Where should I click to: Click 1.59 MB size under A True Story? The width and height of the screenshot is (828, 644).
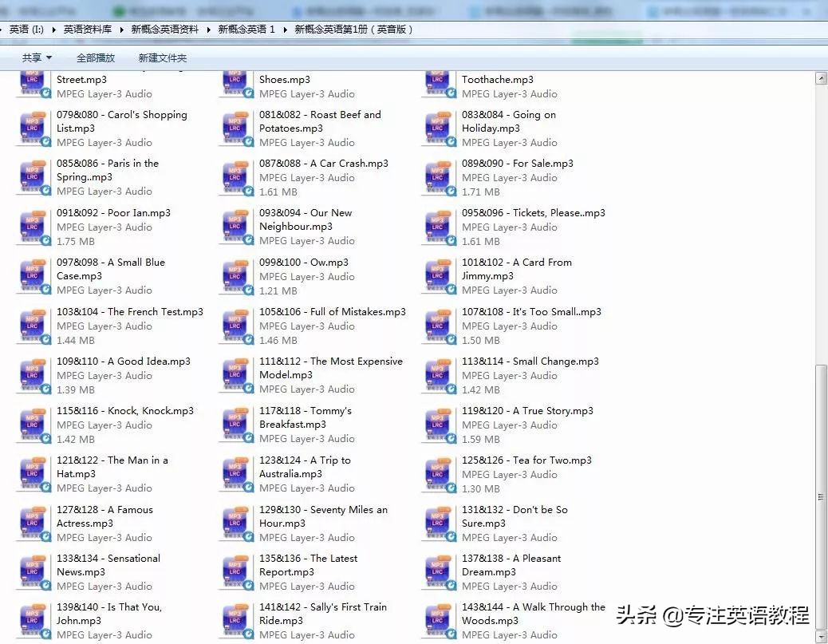[x=480, y=440]
